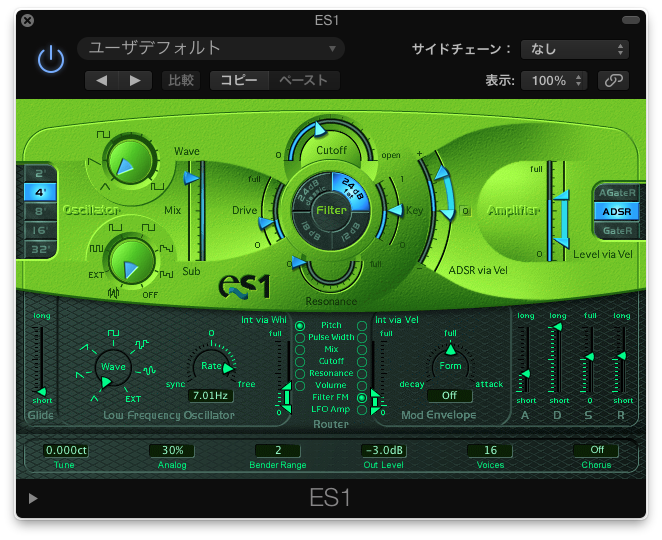Open the 表示 100% zoom dropdown

(x=554, y=80)
